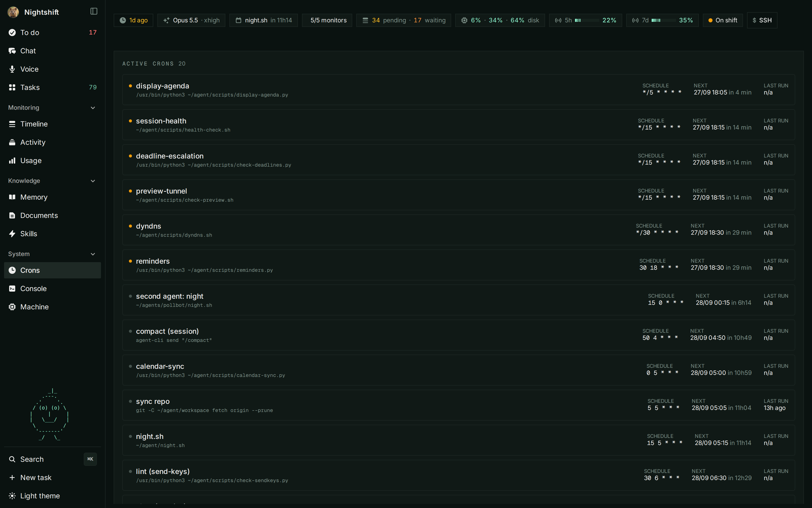Open the To do checkmark icon
The height and width of the screenshot is (508, 812).
click(12, 33)
